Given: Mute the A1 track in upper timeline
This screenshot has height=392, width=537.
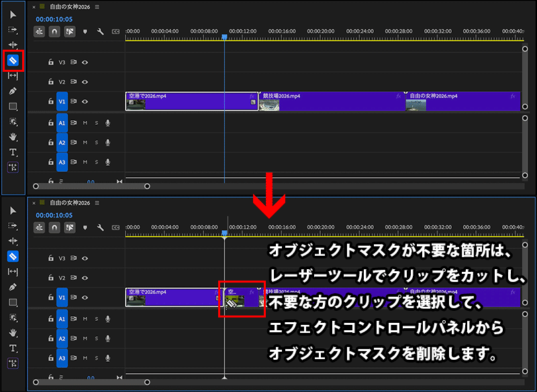Looking at the screenshot, I should pyautogui.click(x=85, y=124).
